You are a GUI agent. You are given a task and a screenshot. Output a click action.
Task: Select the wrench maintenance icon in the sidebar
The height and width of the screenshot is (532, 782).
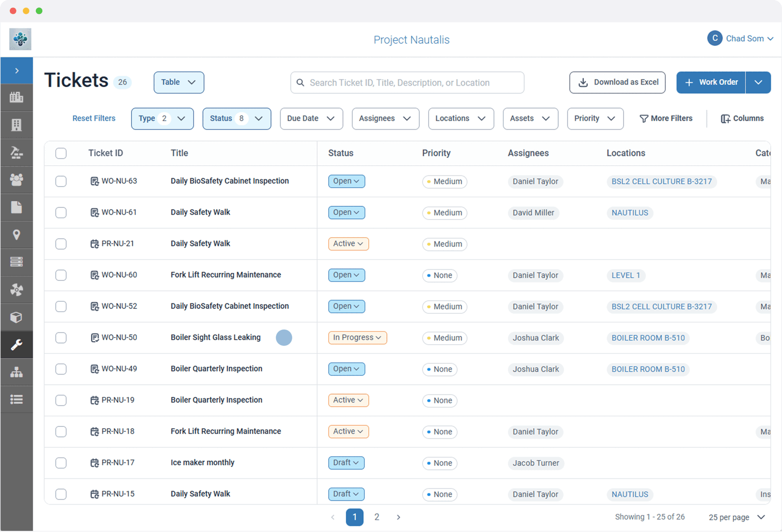coord(17,345)
